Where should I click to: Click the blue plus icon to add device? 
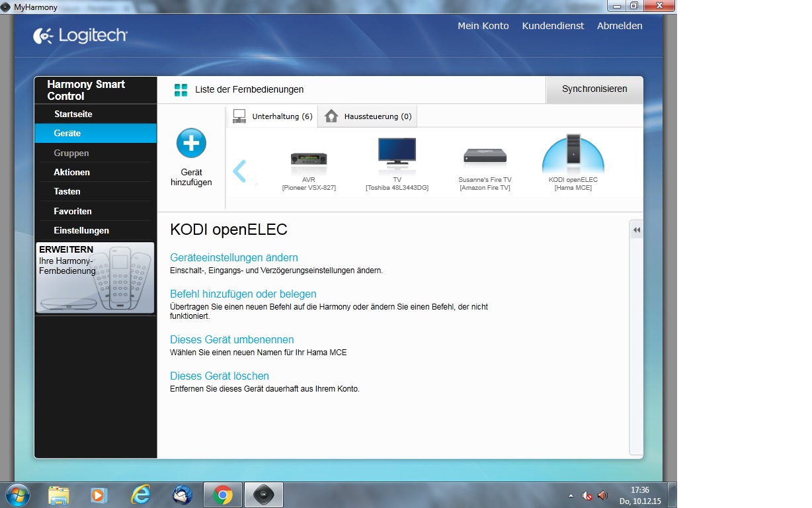pos(191,143)
